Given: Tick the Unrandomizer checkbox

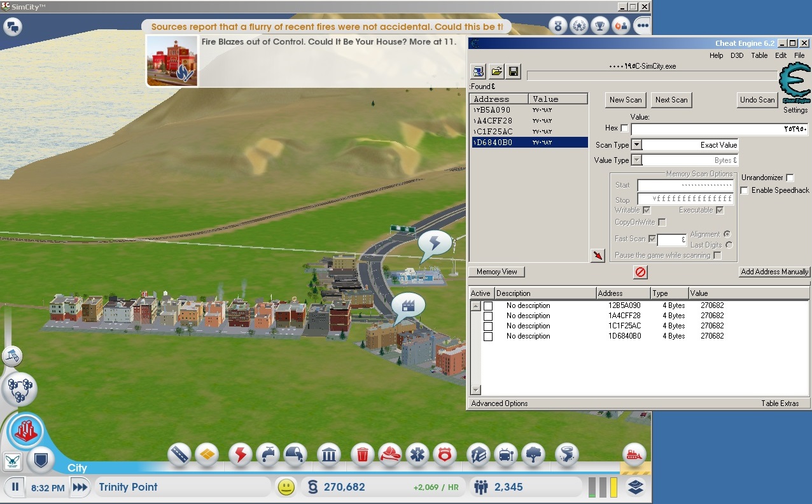Looking at the screenshot, I should [790, 178].
